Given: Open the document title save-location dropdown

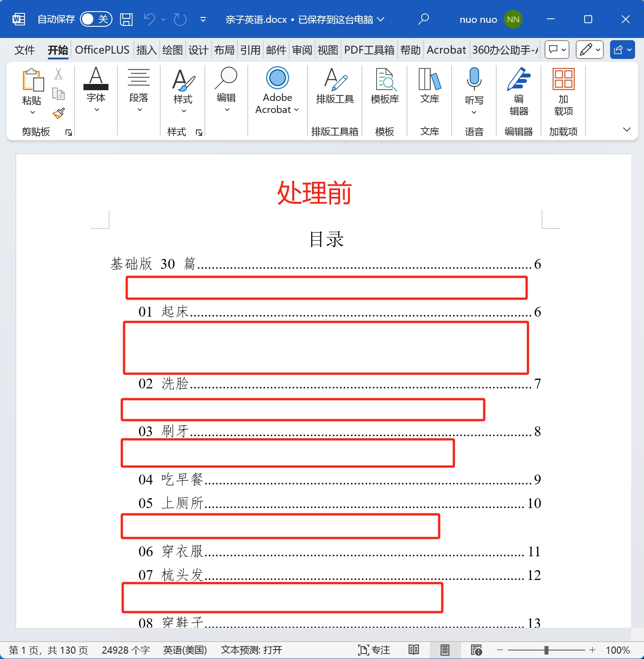Looking at the screenshot, I should click(381, 19).
